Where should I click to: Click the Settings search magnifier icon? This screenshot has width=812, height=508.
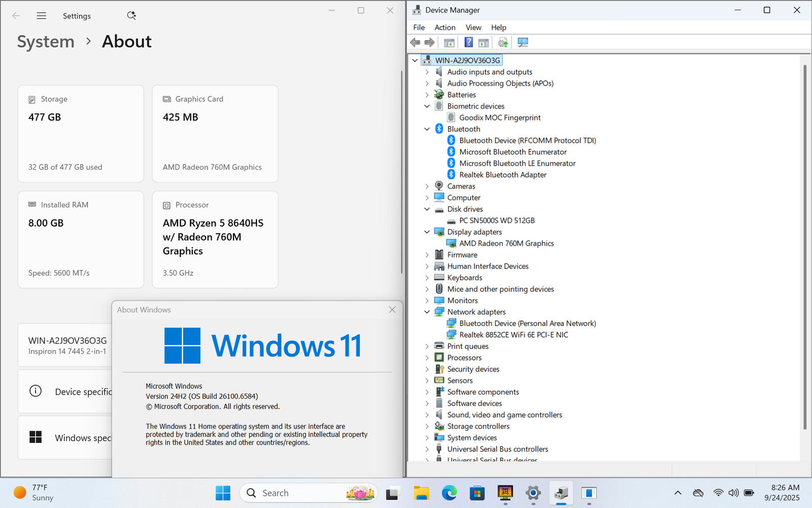[131, 16]
